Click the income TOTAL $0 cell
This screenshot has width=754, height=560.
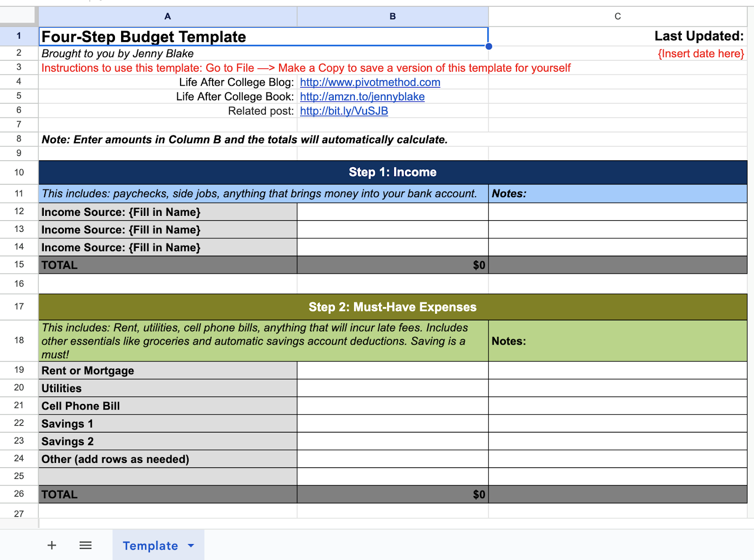[393, 265]
